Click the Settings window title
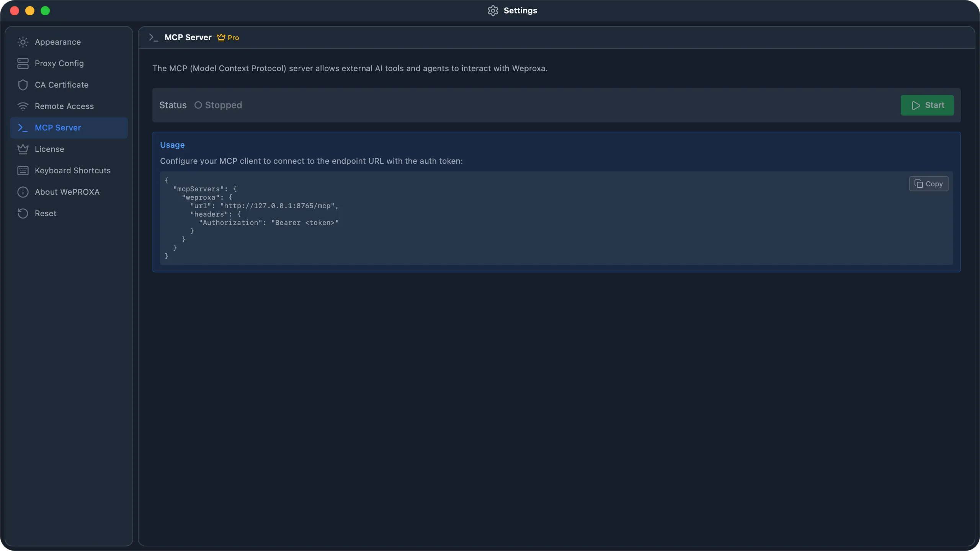Screen dimensions: 980x551 520,11
